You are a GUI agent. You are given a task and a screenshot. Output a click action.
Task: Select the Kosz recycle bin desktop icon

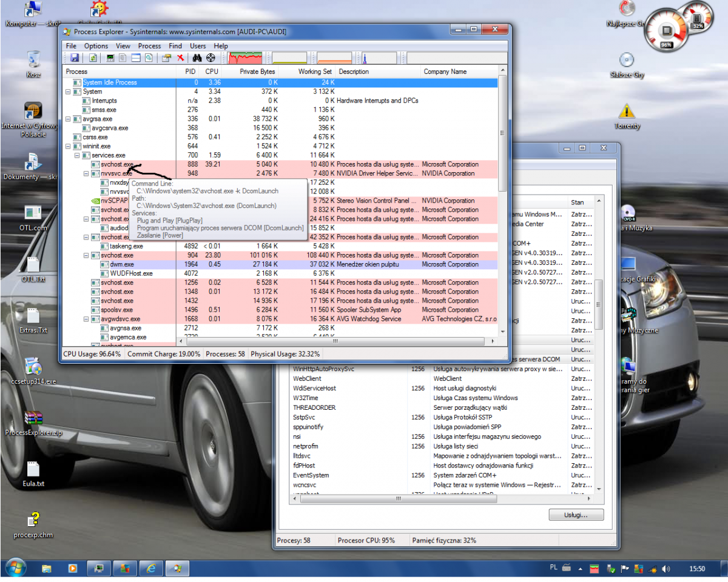point(33,64)
